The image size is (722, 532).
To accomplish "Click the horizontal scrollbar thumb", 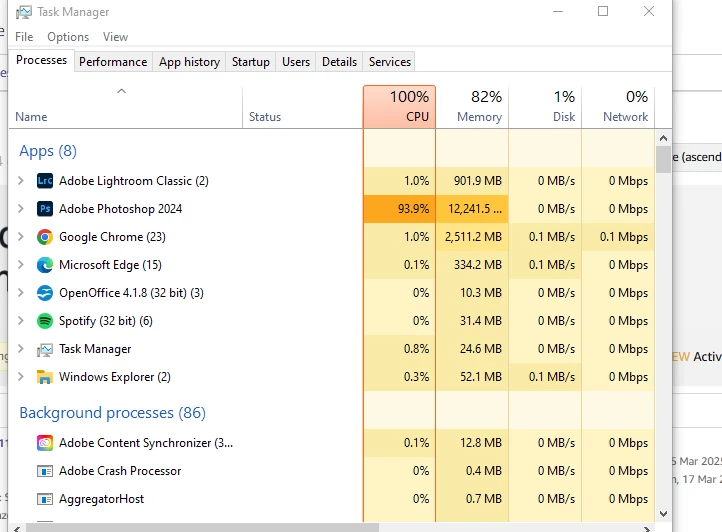I will coord(202,528).
